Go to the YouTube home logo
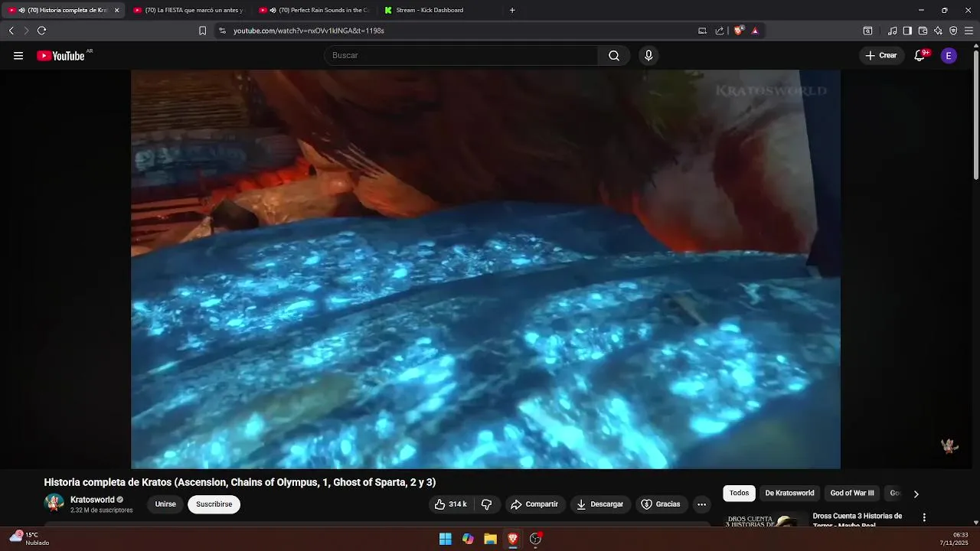This screenshot has width=980, height=551. [x=60, y=56]
